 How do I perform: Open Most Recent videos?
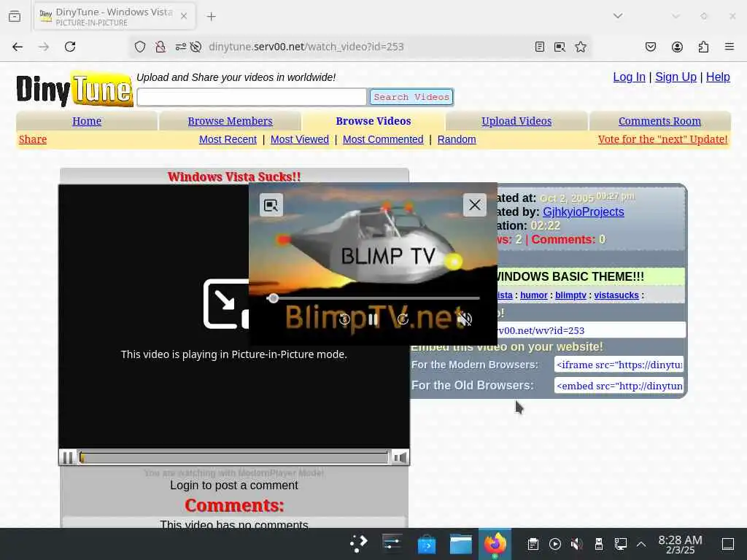228,139
